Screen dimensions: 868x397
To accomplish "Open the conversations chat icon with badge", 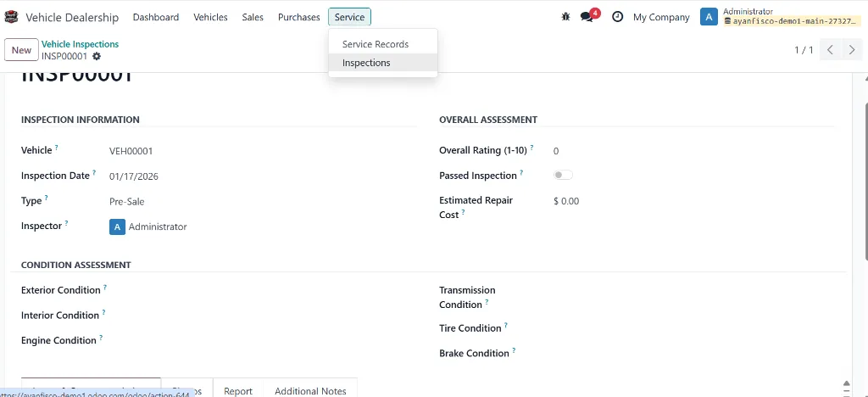I will pyautogui.click(x=589, y=16).
